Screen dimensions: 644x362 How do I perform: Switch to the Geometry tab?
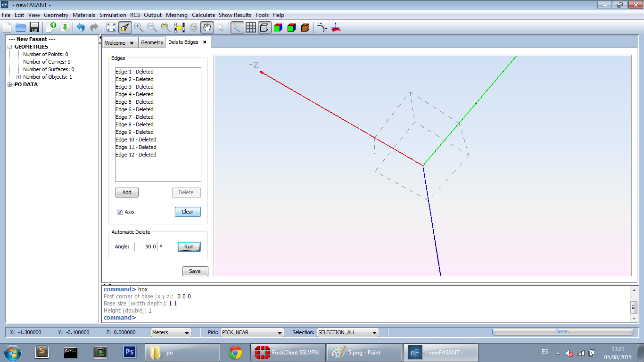[152, 42]
